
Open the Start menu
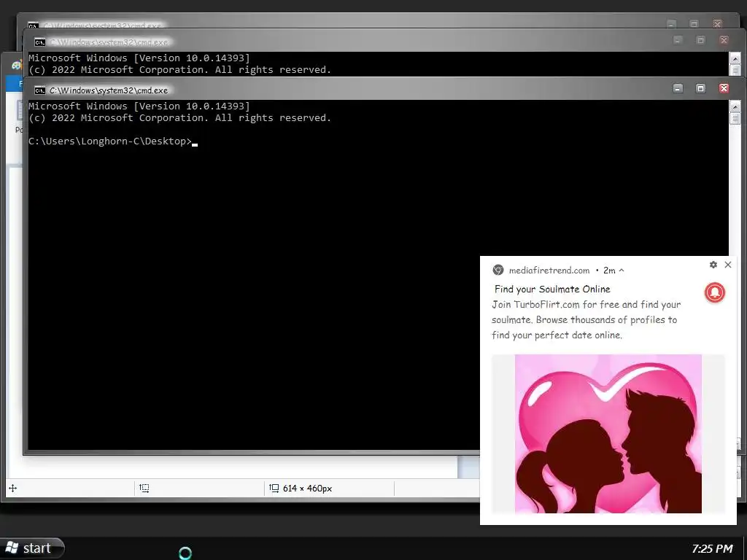(31, 548)
